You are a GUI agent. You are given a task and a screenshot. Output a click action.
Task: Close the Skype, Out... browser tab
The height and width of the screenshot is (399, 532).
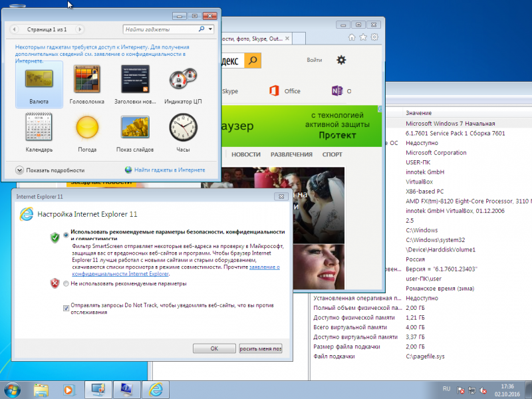(x=287, y=39)
